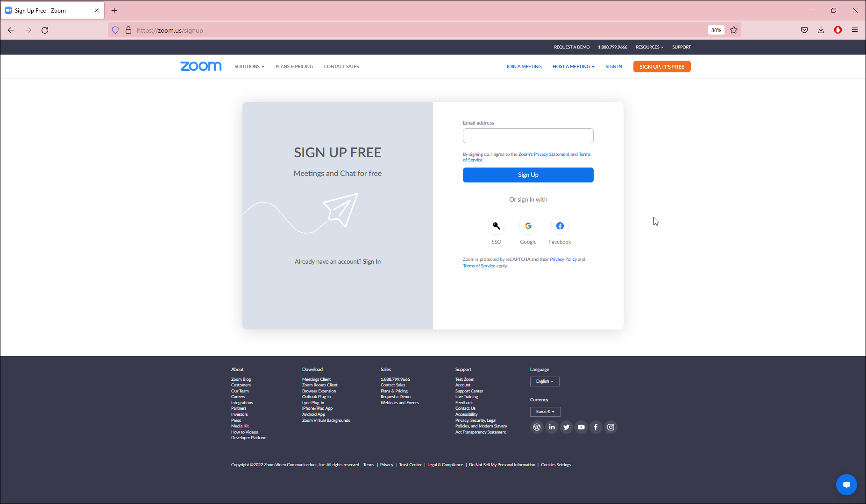866x504 pixels.
Task: Open the Join a Meeting link
Action: tap(524, 67)
